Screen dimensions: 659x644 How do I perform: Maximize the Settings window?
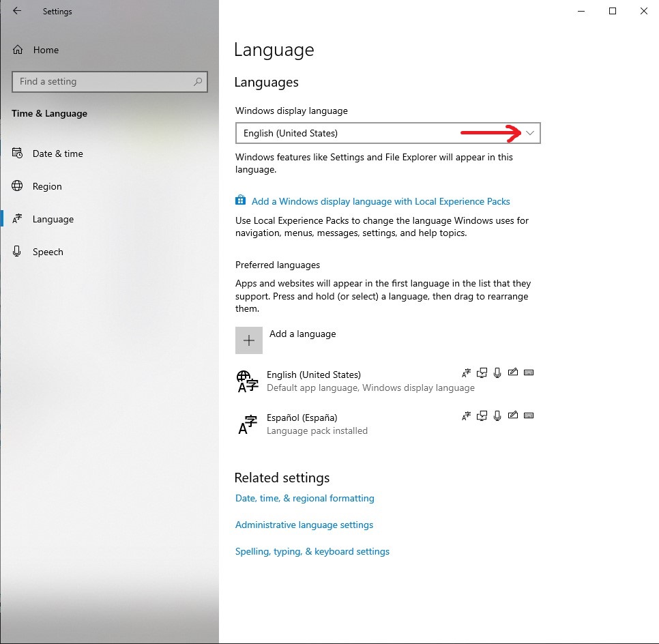pos(613,12)
